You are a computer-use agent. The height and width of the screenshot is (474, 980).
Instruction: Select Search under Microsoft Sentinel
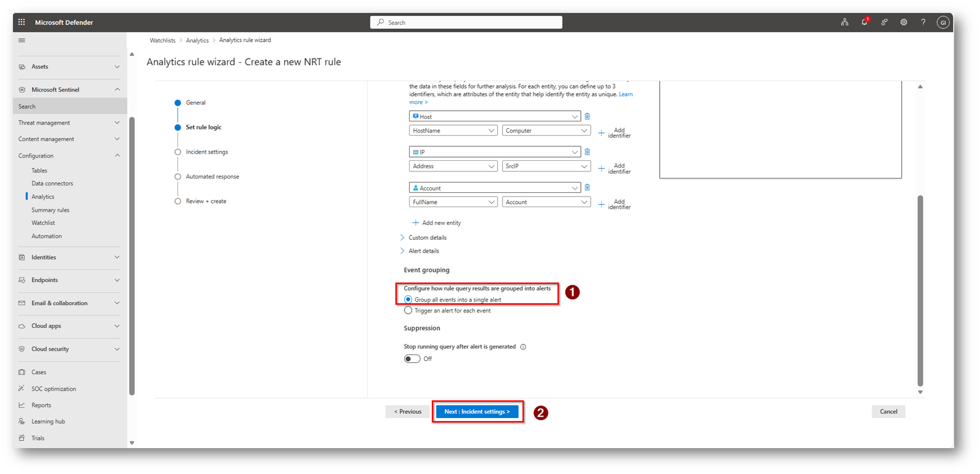tap(70, 107)
